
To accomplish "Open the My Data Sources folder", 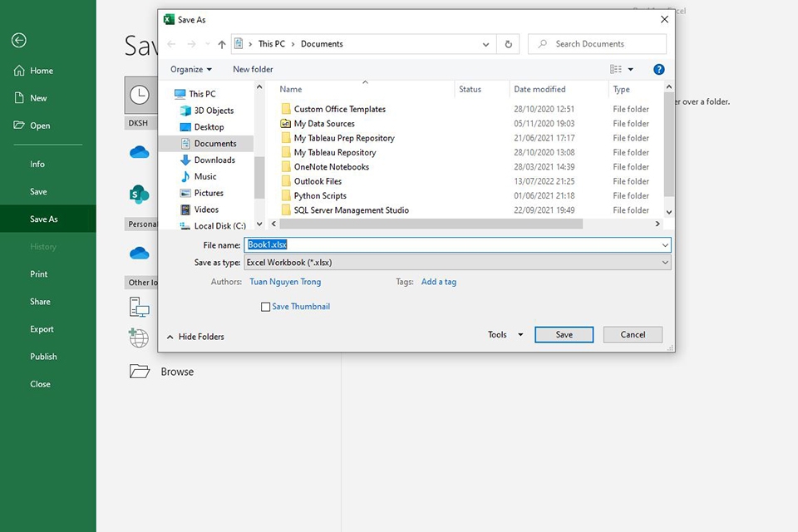I will [x=324, y=124].
